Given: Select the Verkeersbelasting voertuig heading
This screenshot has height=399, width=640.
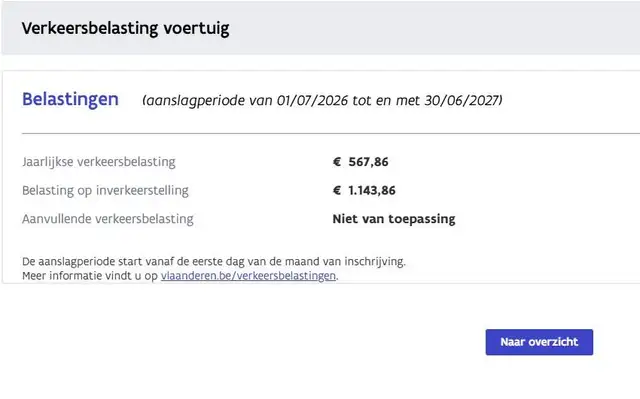Looking at the screenshot, I should tap(125, 29).
